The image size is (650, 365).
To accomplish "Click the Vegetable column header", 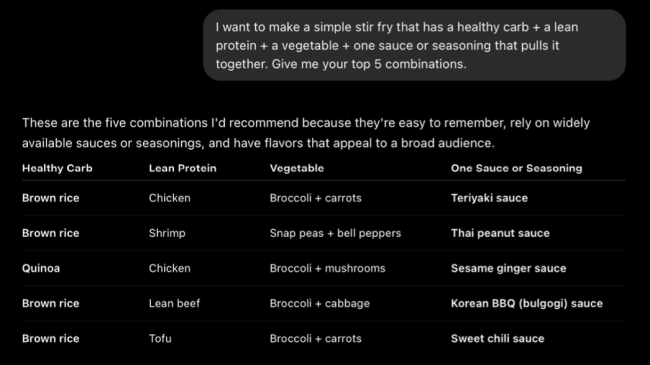I will (297, 168).
